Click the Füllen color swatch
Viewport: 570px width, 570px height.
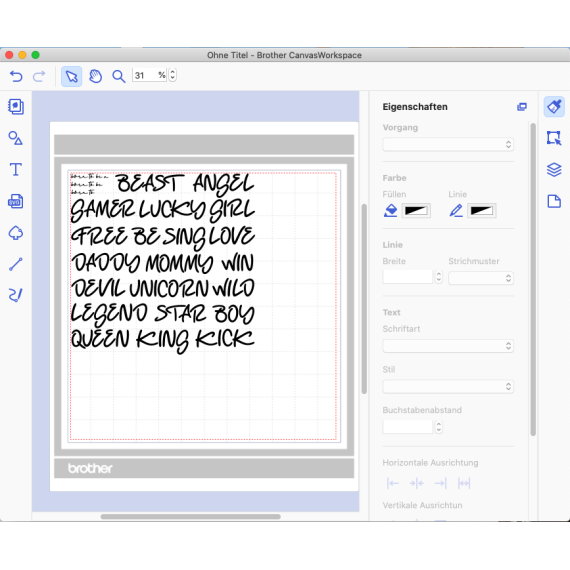coord(416,211)
